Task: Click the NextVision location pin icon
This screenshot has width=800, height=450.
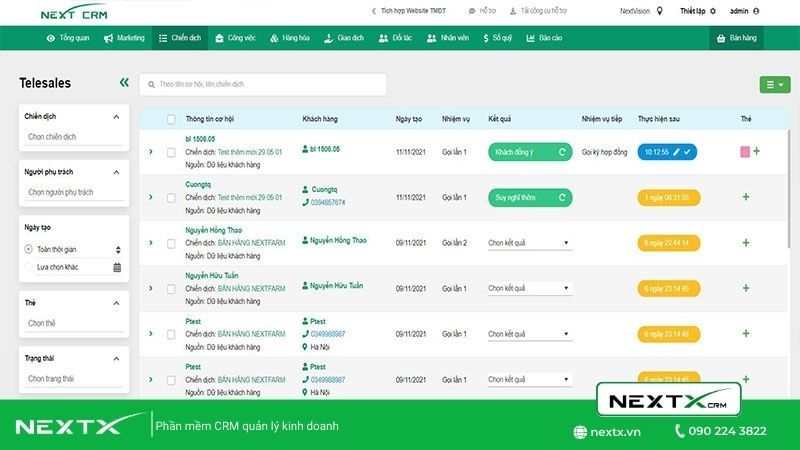Action: click(659, 11)
